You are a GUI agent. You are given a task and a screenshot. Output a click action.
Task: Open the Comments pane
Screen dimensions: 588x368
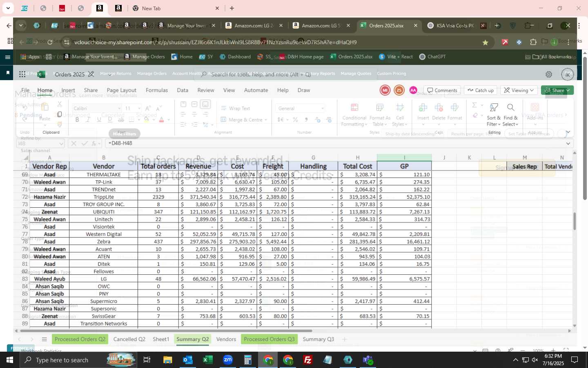click(442, 90)
